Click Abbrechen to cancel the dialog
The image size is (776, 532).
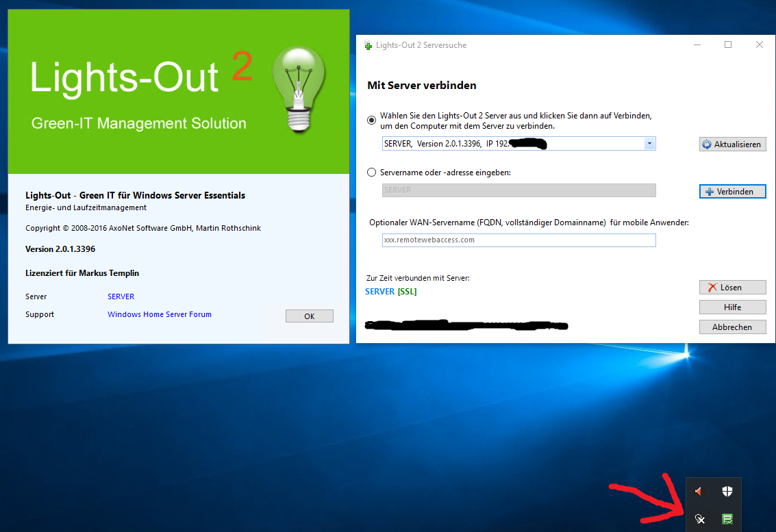[x=732, y=327]
